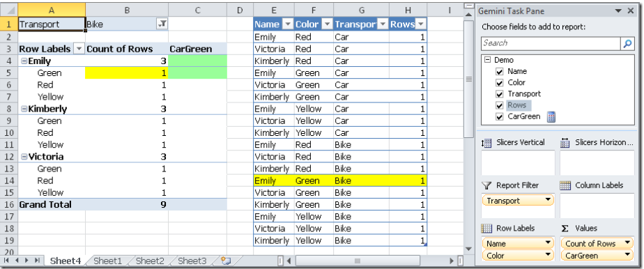Uncheck the CarGreen field checkbox
Image resolution: width=644 pixels, height=269 pixels.
pos(500,116)
